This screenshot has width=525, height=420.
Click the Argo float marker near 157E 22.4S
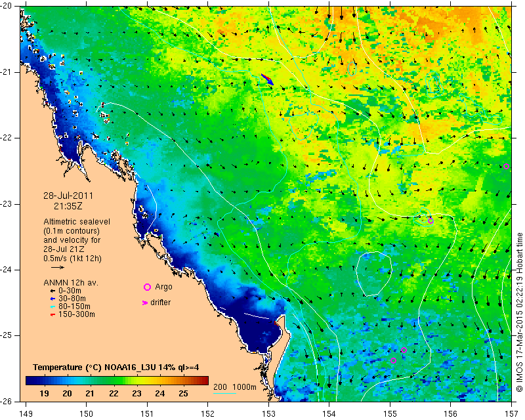[506, 167]
